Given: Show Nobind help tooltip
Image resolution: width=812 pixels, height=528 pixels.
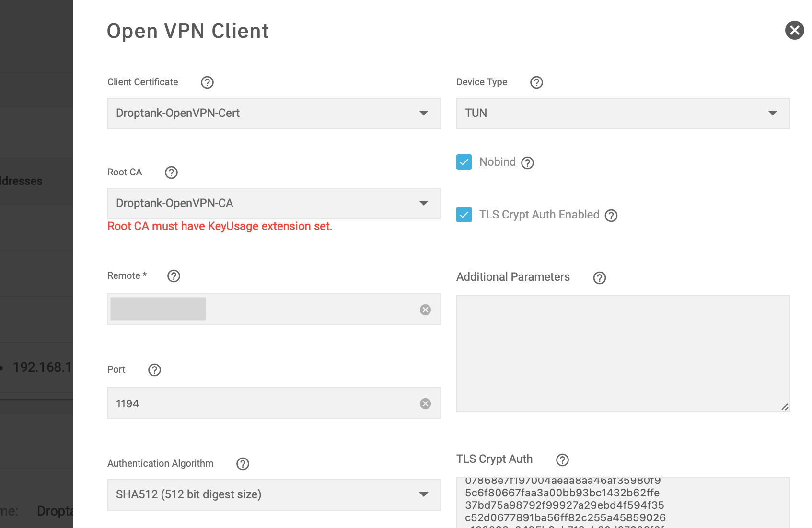Looking at the screenshot, I should click(x=527, y=163).
